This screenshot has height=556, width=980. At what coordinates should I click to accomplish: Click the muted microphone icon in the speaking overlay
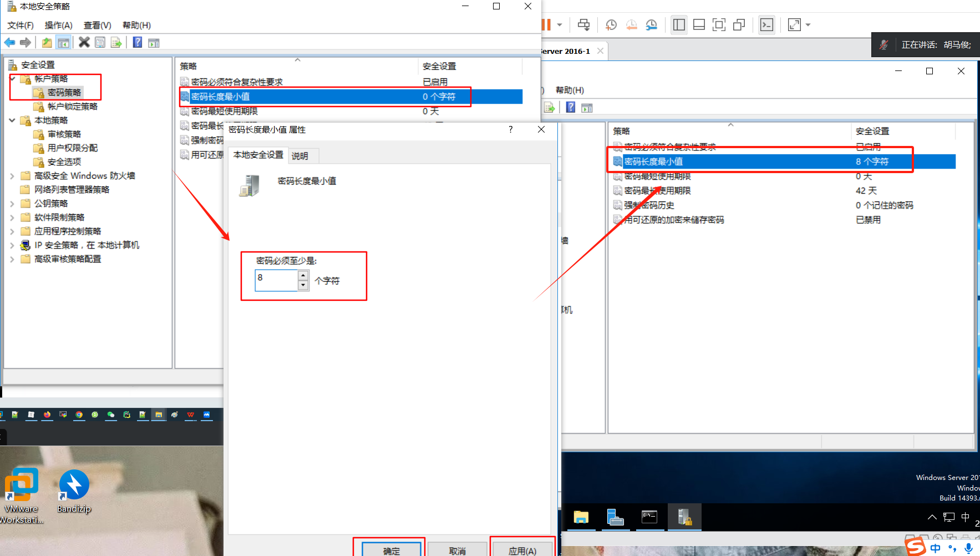point(884,44)
